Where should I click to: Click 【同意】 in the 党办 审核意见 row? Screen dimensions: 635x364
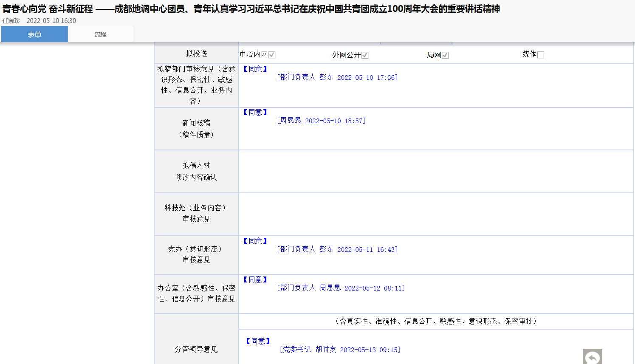coord(255,241)
